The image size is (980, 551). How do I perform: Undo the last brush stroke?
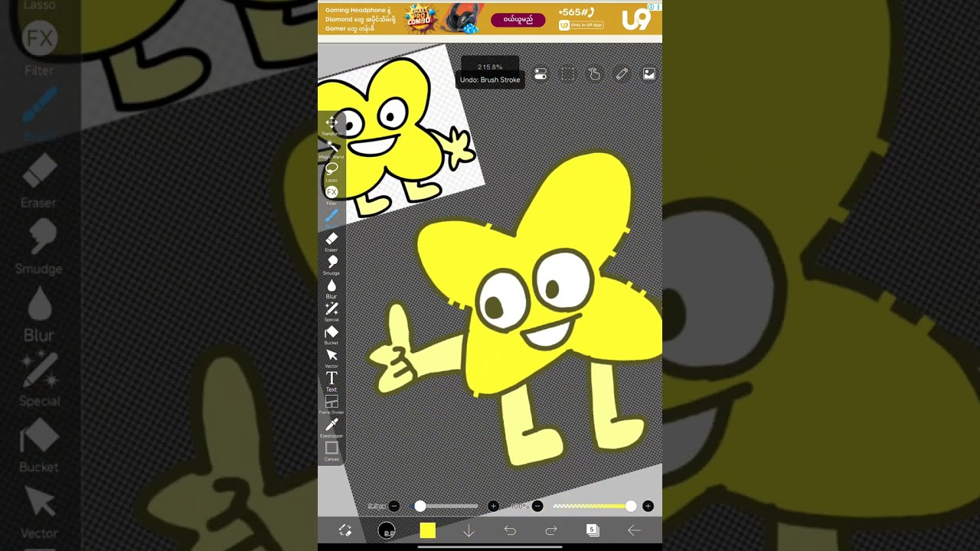(510, 530)
